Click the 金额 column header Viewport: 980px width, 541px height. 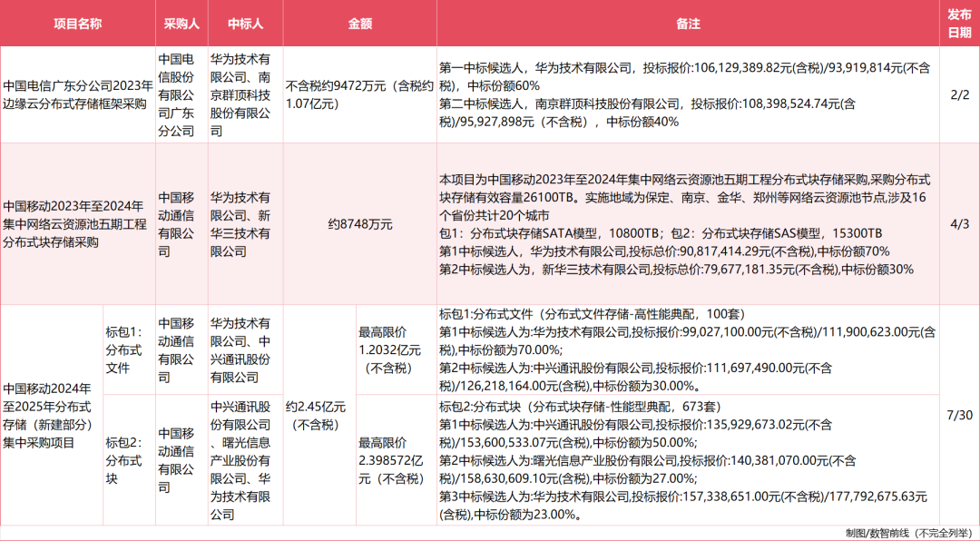[x=360, y=24]
